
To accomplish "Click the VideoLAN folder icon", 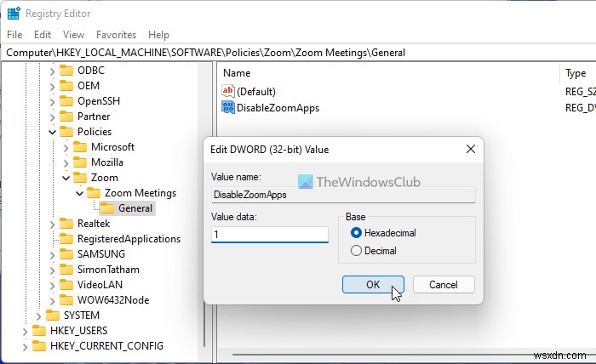I will pos(66,285).
